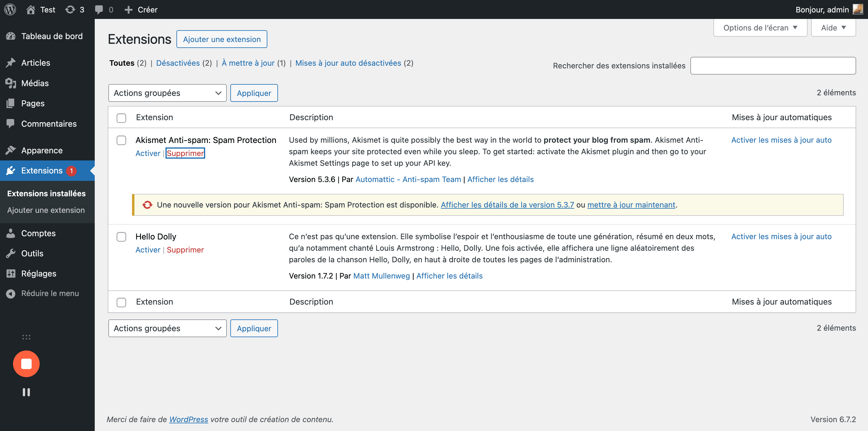Enable auto updates for Hello Dolly

tap(781, 236)
